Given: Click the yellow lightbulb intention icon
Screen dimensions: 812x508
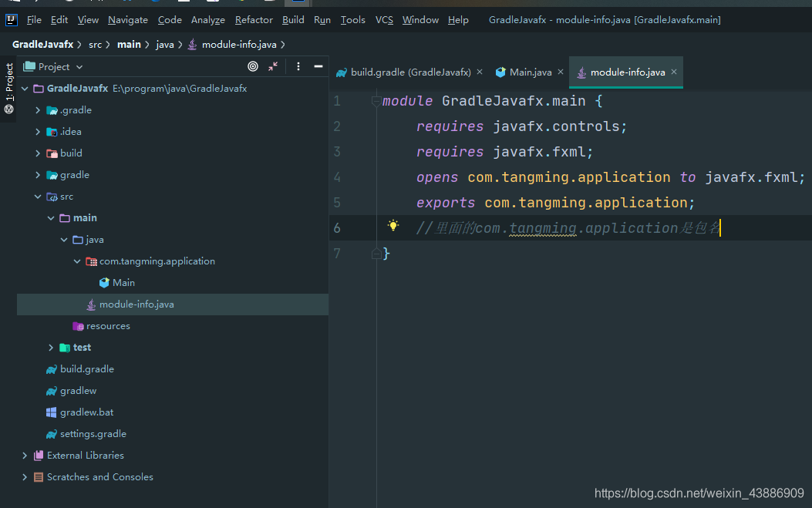Looking at the screenshot, I should (x=393, y=225).
